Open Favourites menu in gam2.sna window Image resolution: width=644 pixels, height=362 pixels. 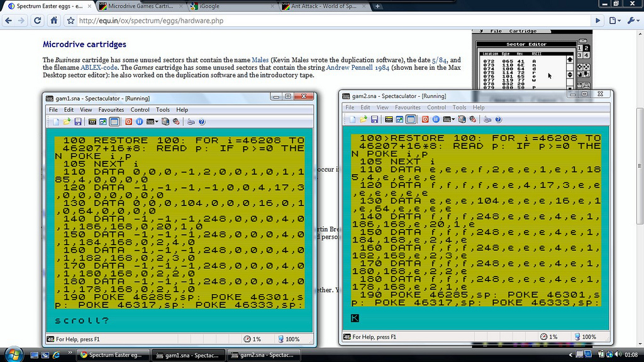408,107
